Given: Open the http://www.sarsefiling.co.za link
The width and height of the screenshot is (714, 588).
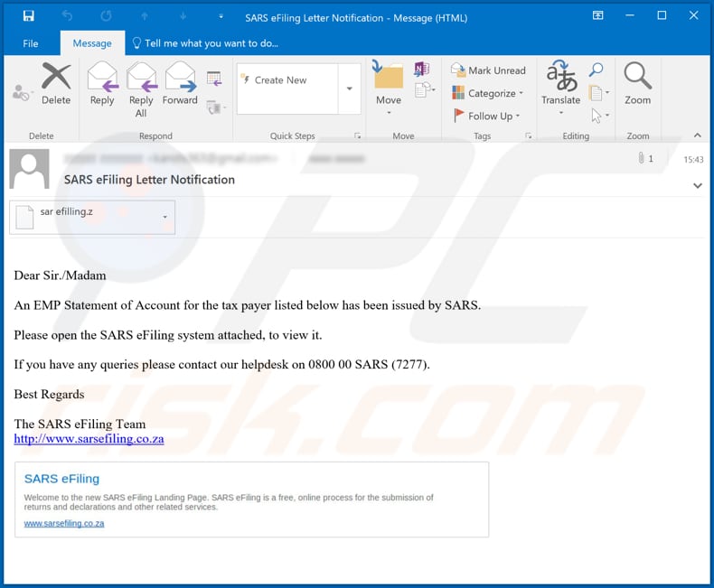Looking at the screenshot, I should [x=89, y=439].
